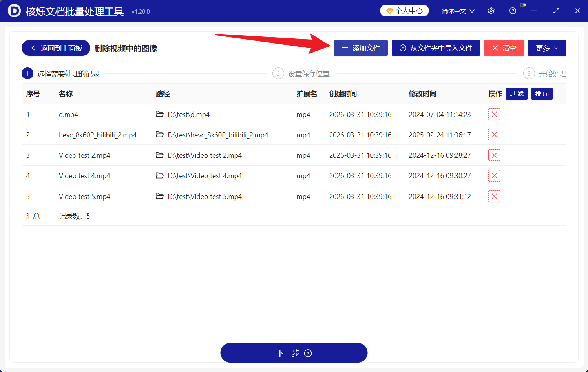
Task: Click the folder icon beside d.mp4 path
Action: click(x=160, y=114)
